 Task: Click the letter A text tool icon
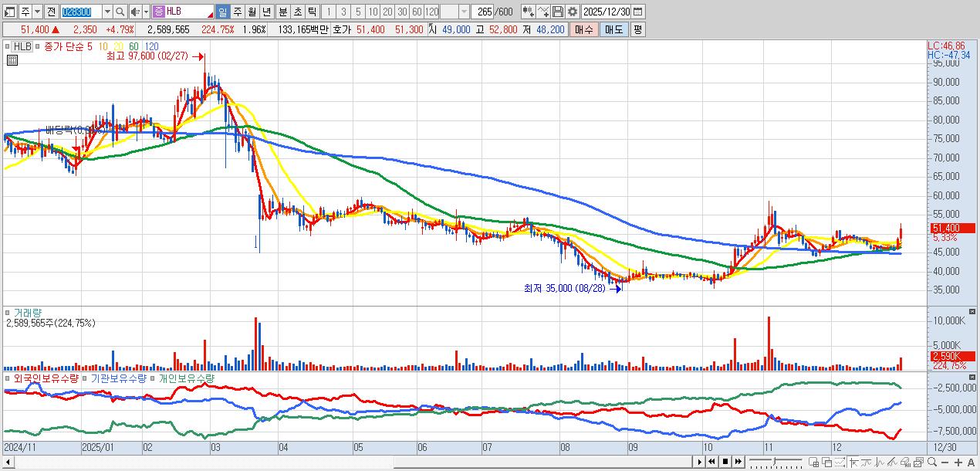pos(971,462)
